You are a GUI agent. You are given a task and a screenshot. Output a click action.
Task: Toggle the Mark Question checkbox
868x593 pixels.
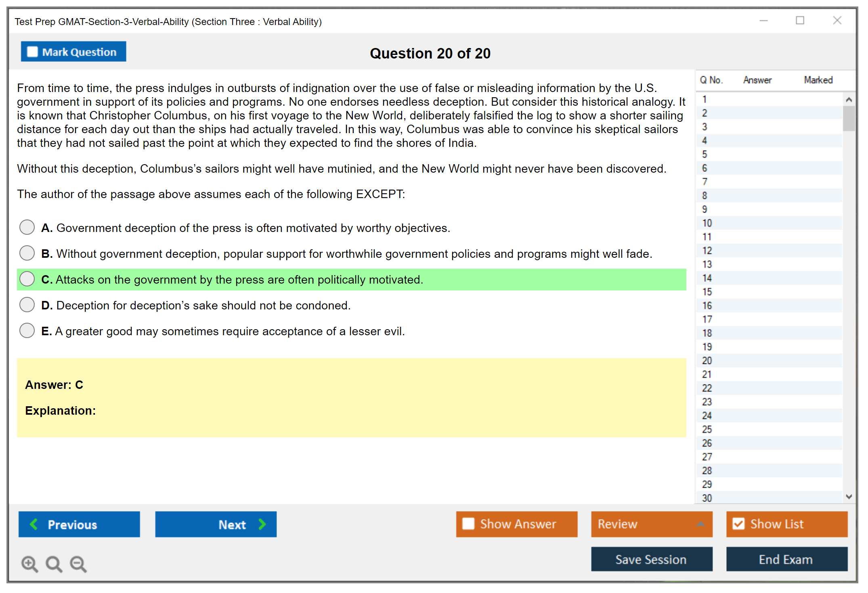tap(32, 52)
